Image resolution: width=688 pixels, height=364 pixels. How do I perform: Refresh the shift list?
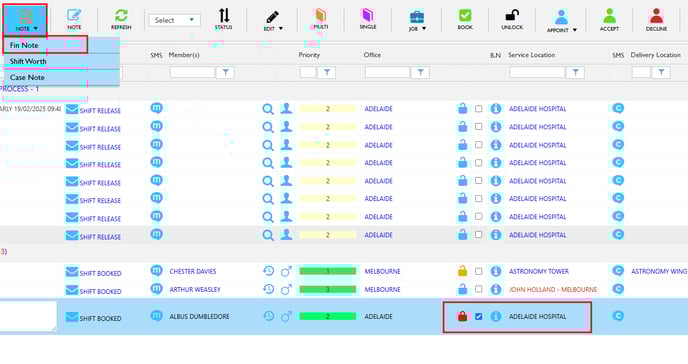pos(121,19)
